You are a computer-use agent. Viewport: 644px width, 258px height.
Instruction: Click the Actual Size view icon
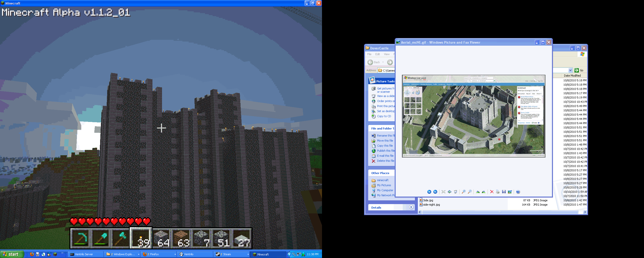coord(450,192)
